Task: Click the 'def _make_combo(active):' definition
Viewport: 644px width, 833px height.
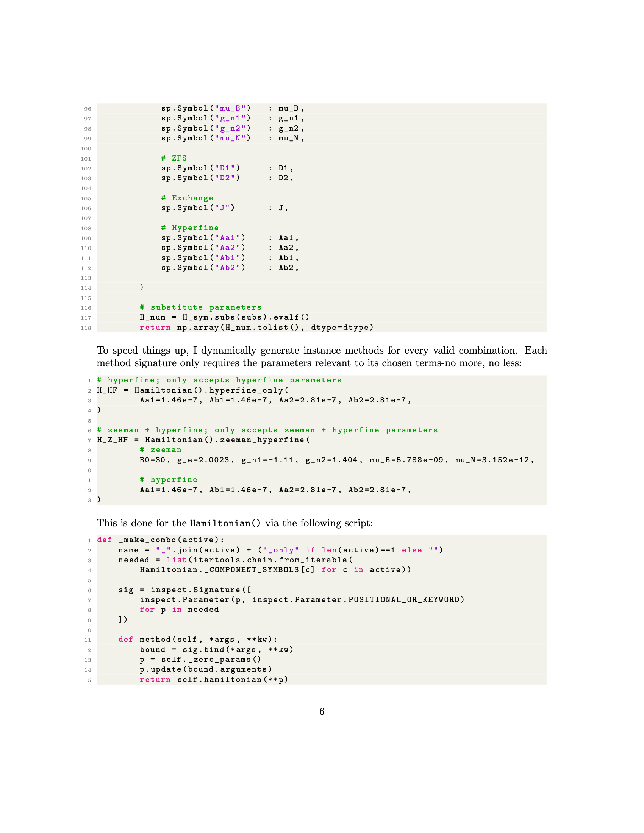Action: [x=161, y=540]
